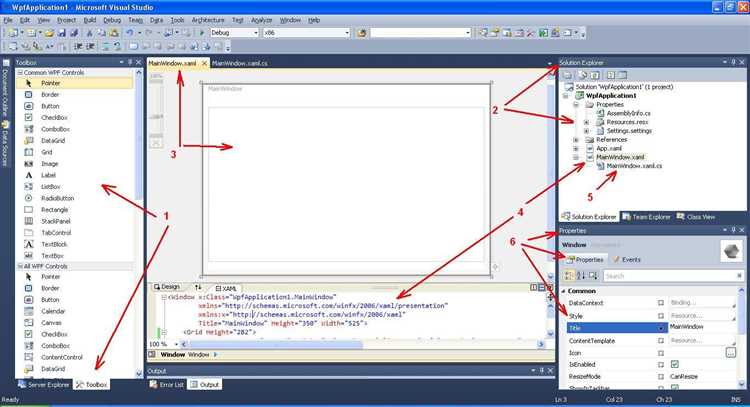Choose the Grid control in the Toolbox
Screen dimensions: 750x407
click(75, 152)
